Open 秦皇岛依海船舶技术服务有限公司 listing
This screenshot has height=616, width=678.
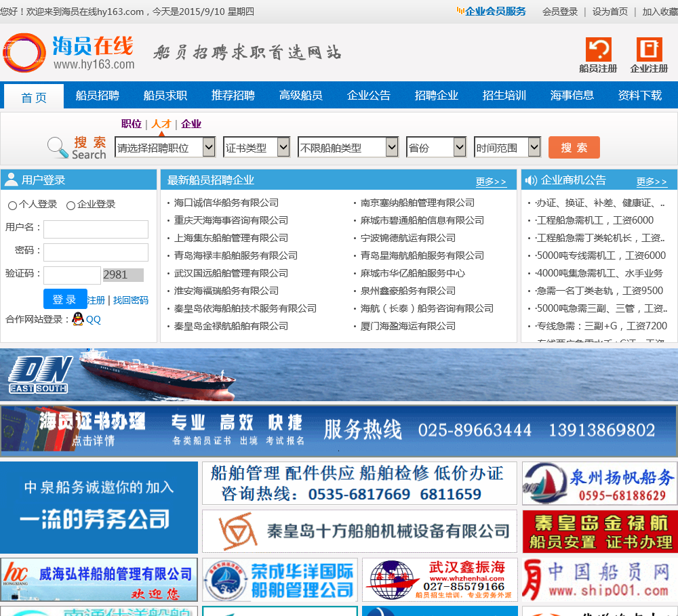coord(245,308)
